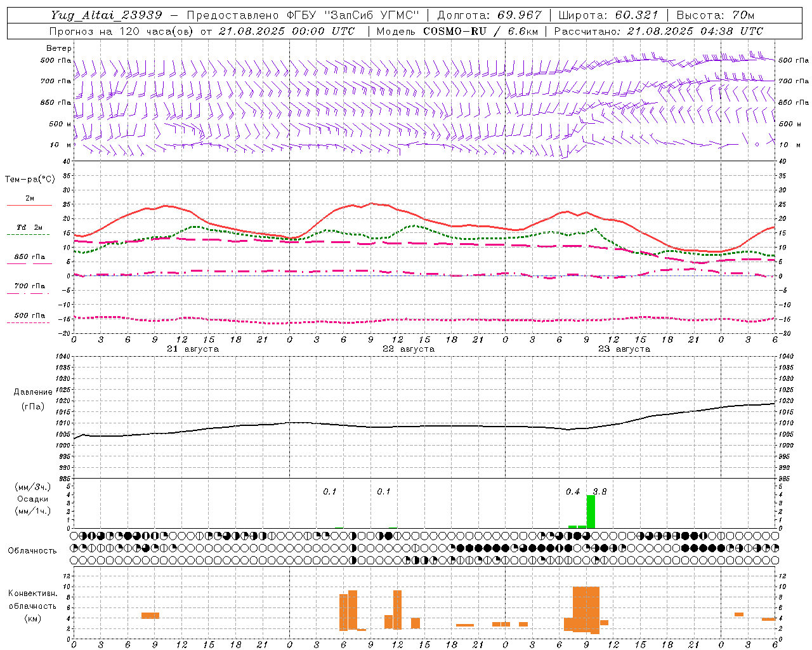812x650 pixels.
Task: Click the Давление panel label
Action: pos(33,392)
